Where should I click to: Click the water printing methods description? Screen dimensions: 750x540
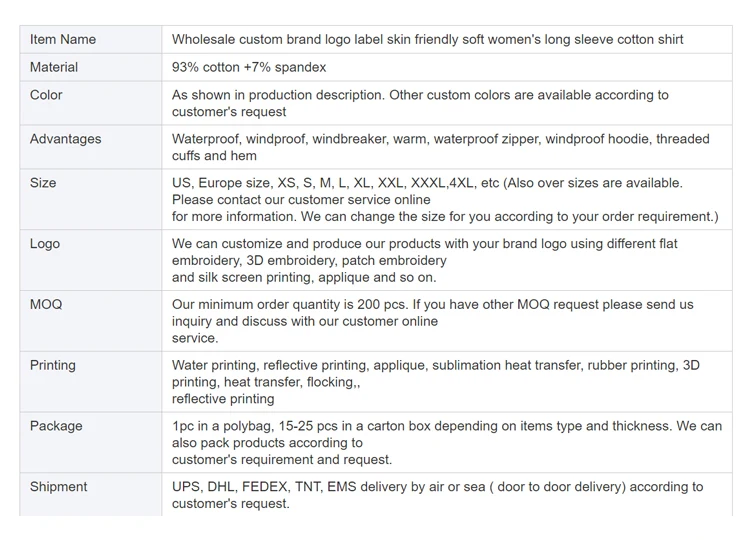tap(435, 381)
